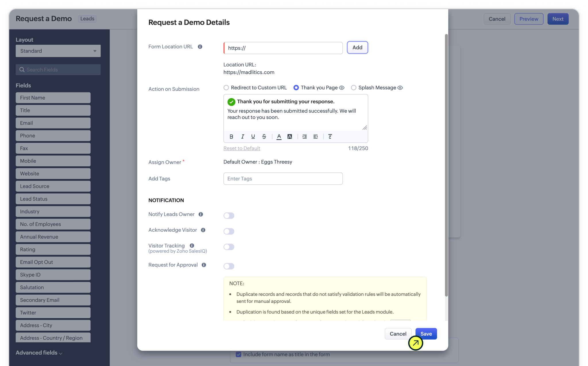Image resolution: width=588 pixels, height=366 pixels.
Task: Click the clear formatting icon
Action: (x=330, y=137)
